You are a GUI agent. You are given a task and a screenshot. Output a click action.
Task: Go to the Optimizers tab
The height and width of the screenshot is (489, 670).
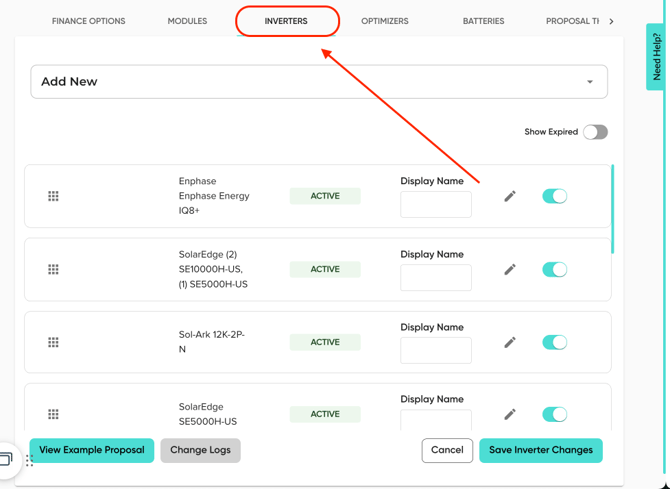pyautogui.click(x=385, y=21)
